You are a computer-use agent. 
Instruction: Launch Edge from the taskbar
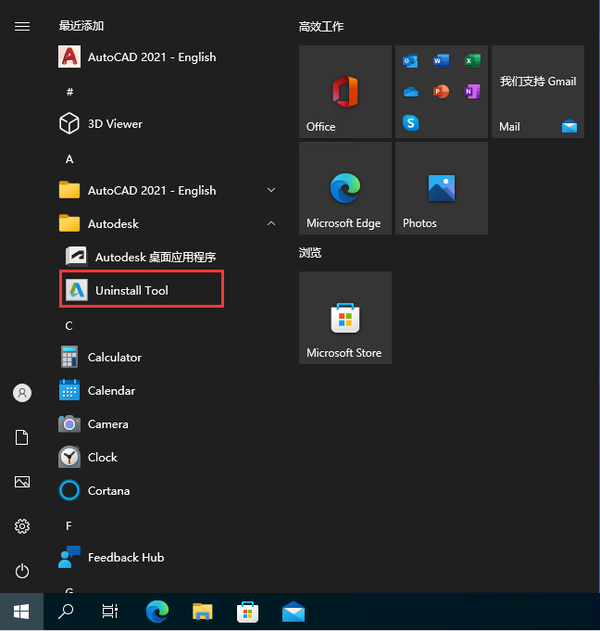point(157,612)
